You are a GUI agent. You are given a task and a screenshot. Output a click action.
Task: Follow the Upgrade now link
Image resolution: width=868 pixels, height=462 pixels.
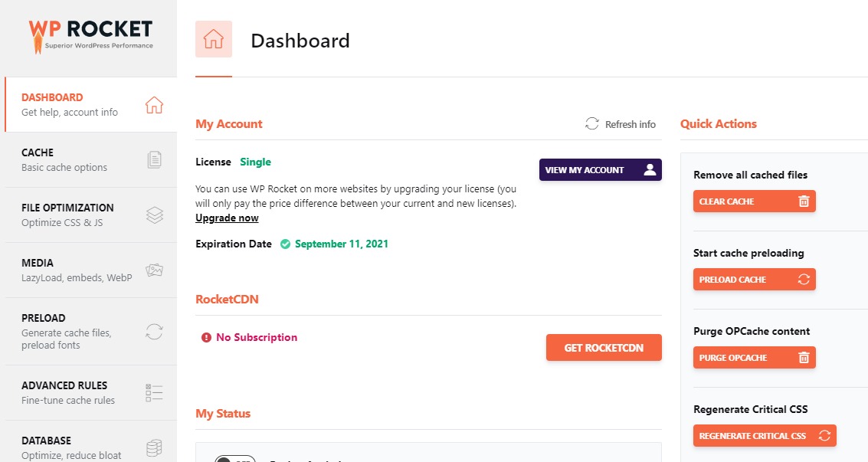click(x=227, y=218)
